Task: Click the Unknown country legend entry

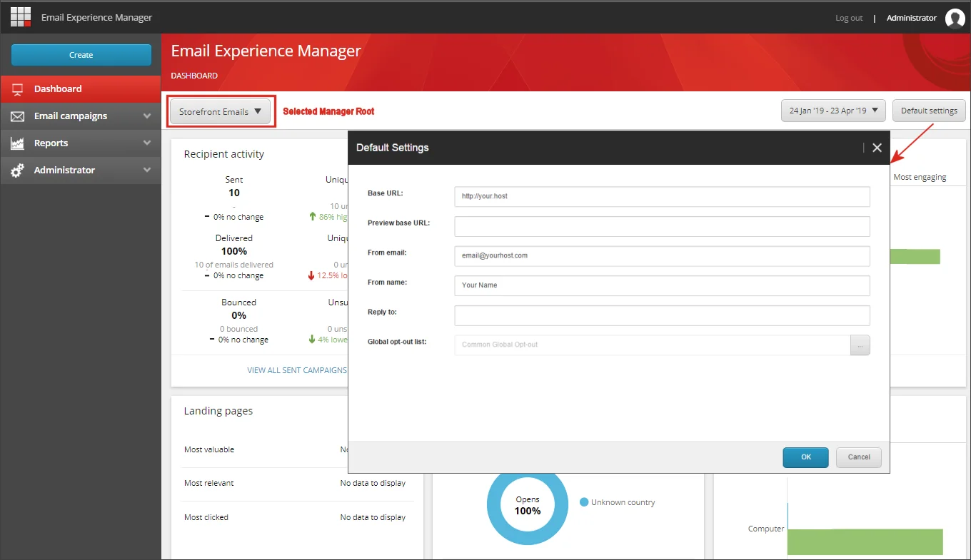Action: pos(618,502)
